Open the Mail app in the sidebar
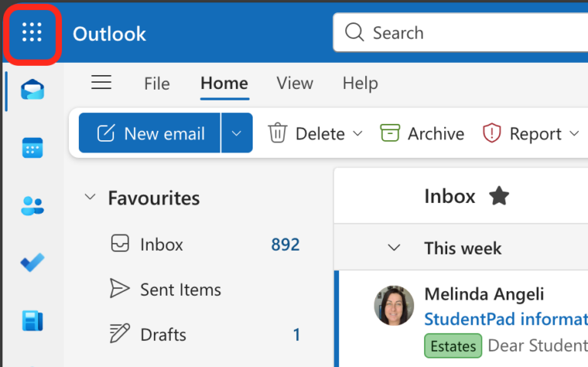The image size is (588, 367). (32, 90)
